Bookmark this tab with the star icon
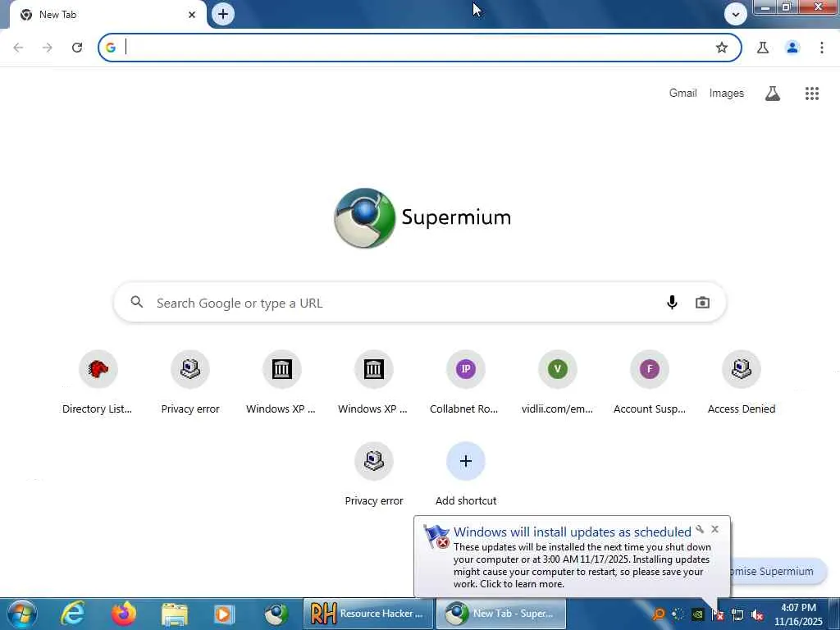The image size is (840, 630). tap(722, 48)
